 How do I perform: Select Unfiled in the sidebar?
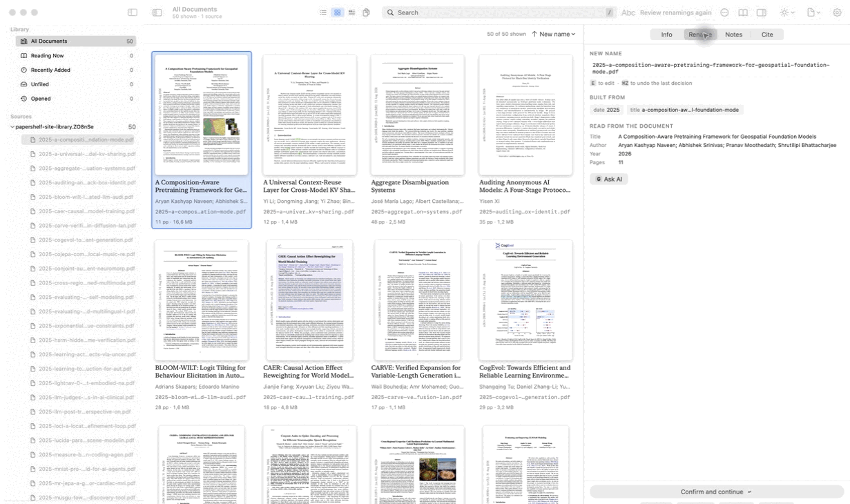[76, 84]
